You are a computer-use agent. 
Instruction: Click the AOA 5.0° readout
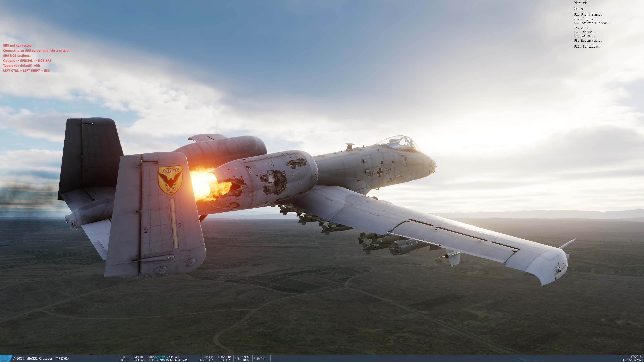pos(224,357)
